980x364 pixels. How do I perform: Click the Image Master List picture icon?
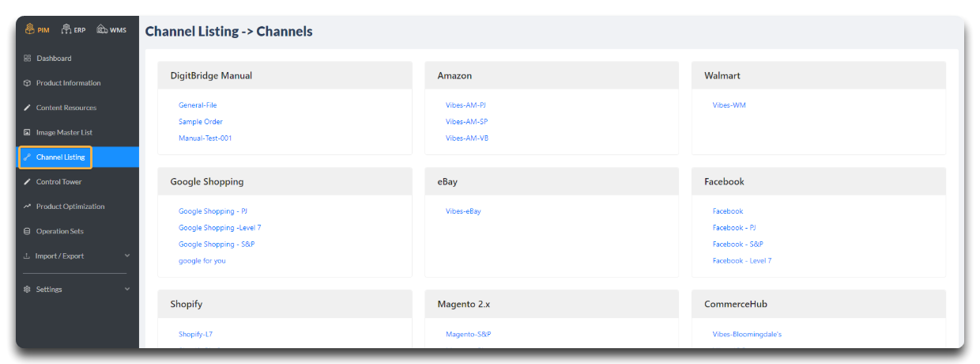coord(27,132)
